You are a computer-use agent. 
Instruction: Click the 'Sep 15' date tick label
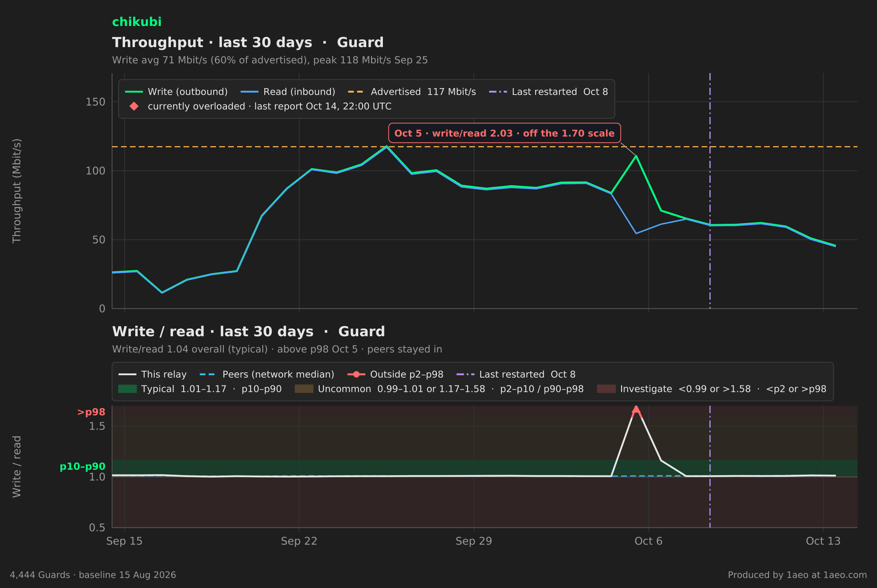[124, 541]
